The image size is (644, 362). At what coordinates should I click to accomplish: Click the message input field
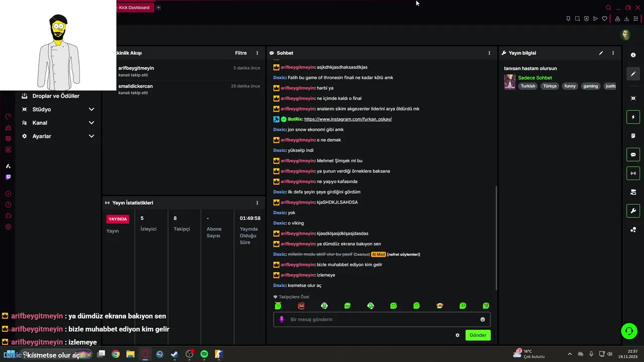(x=382, y=319)
